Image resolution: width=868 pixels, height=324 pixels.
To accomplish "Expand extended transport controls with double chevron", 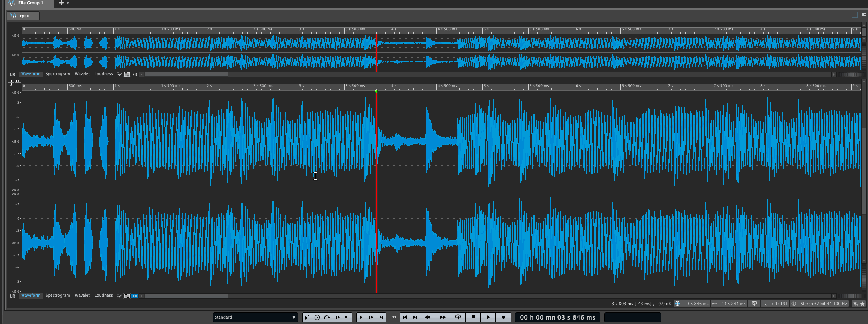I will [394, 317].
